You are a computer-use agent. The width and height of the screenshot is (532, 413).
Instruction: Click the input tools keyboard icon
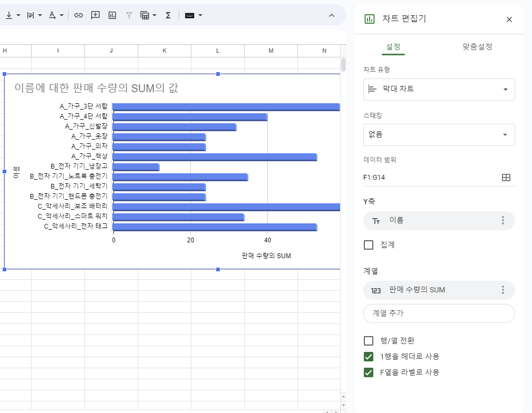(x=190, y=15)
